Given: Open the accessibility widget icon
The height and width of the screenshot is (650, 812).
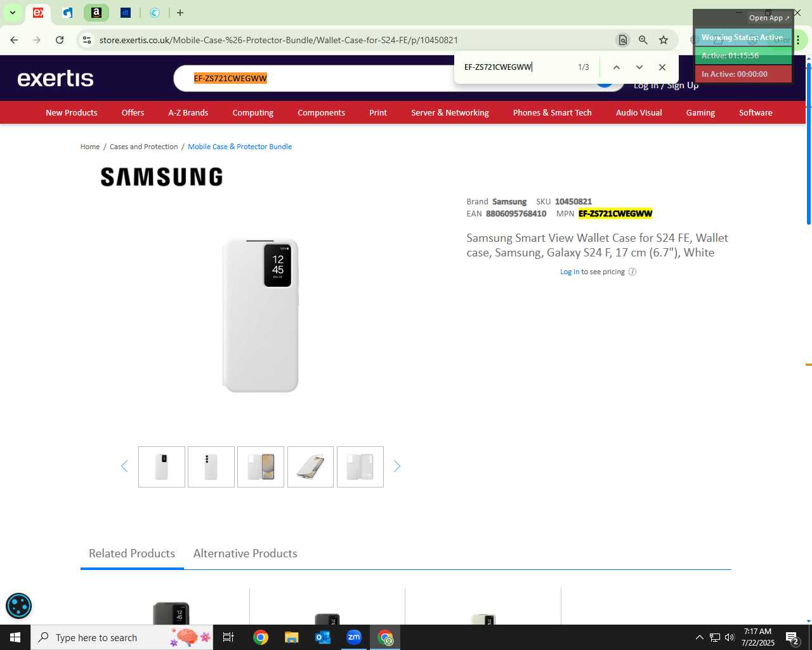Looking at the screenshot, I should [18, 606].
